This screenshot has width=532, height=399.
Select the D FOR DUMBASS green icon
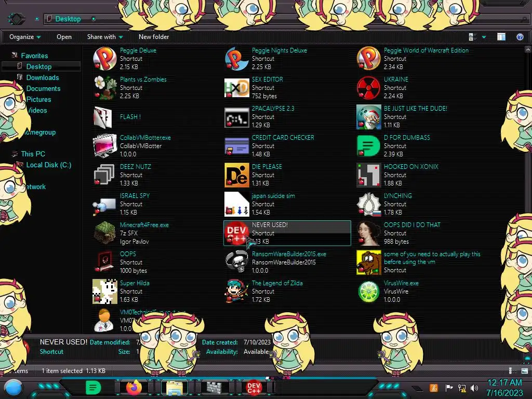tap(368, 146)
